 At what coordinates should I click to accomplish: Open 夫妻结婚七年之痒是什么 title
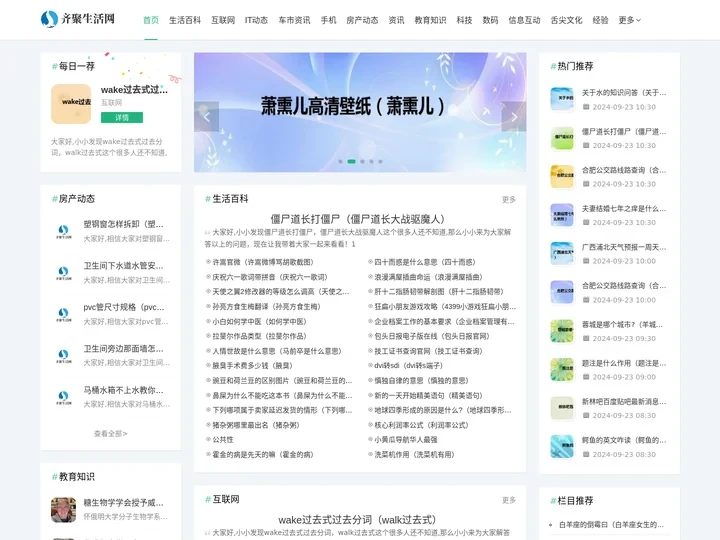[x=624, y=208]
